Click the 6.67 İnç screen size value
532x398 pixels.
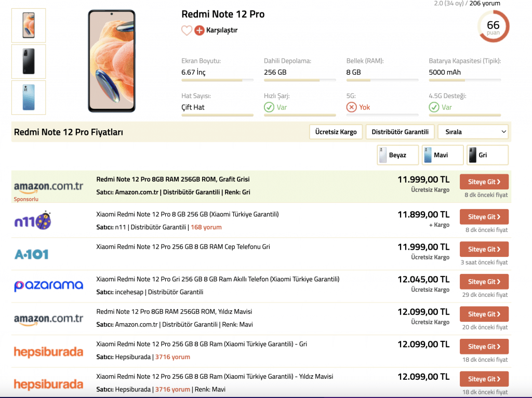(x=193, y=72)
